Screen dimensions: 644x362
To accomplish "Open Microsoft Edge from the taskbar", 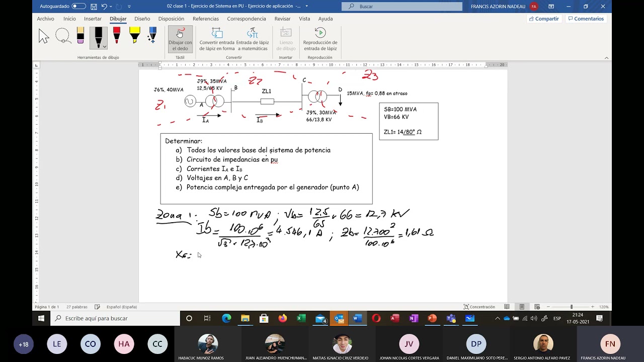I will click(226, 318).
